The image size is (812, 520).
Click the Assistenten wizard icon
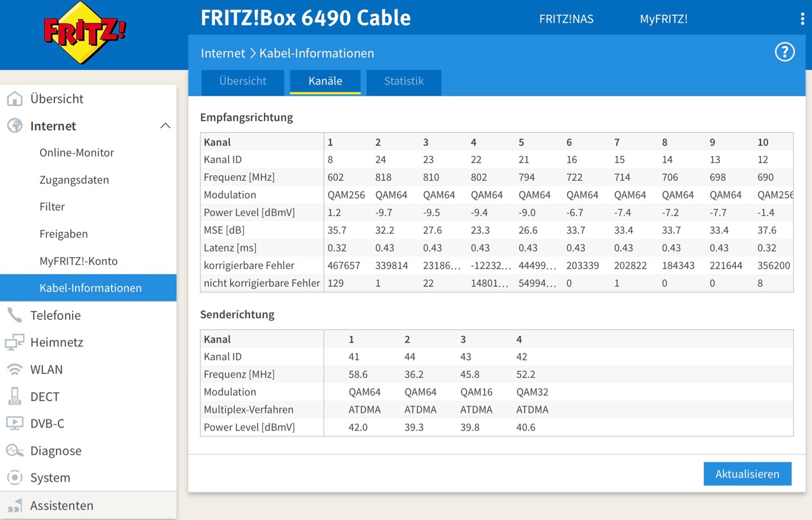(15, 505)
